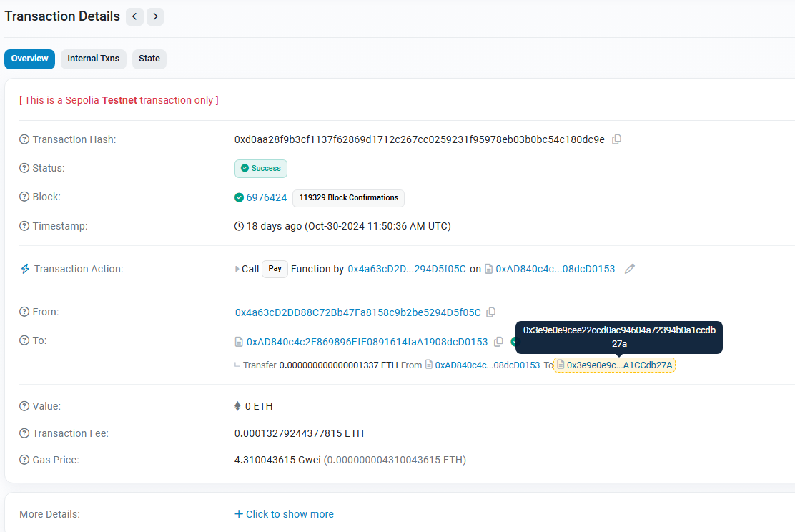
Task: Select the Overview tab
Action: coord(29,59)
